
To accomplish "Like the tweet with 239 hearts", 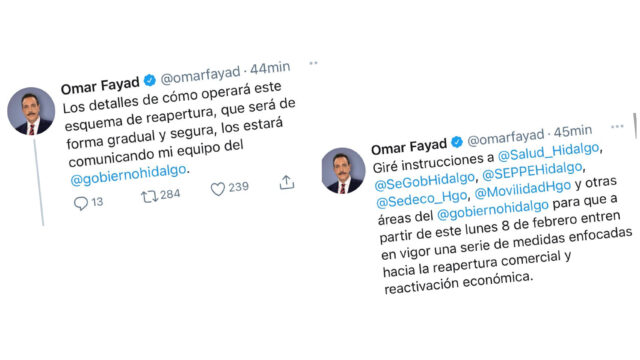I will click(x=218, y=189).
